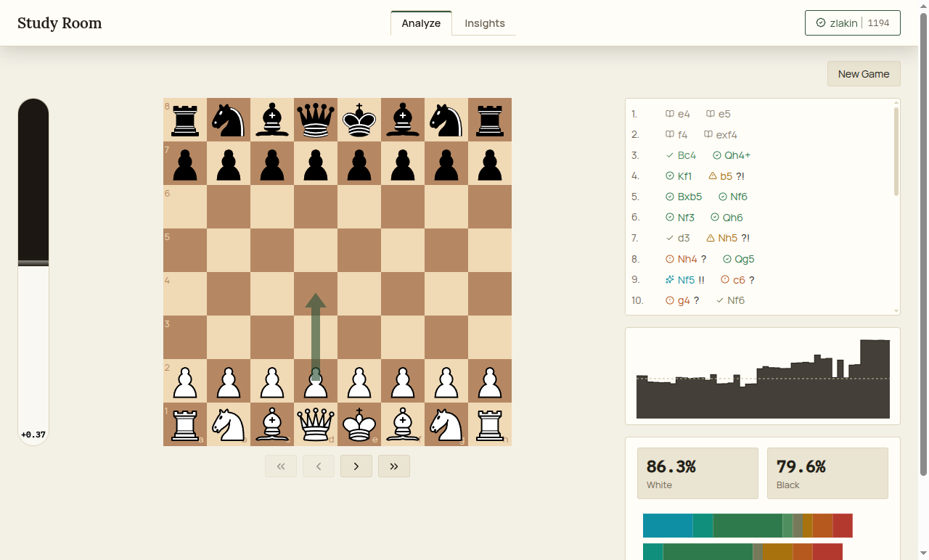Go to Black's move 1... e5
929x560 pixels.
click(x=719, y=114)
